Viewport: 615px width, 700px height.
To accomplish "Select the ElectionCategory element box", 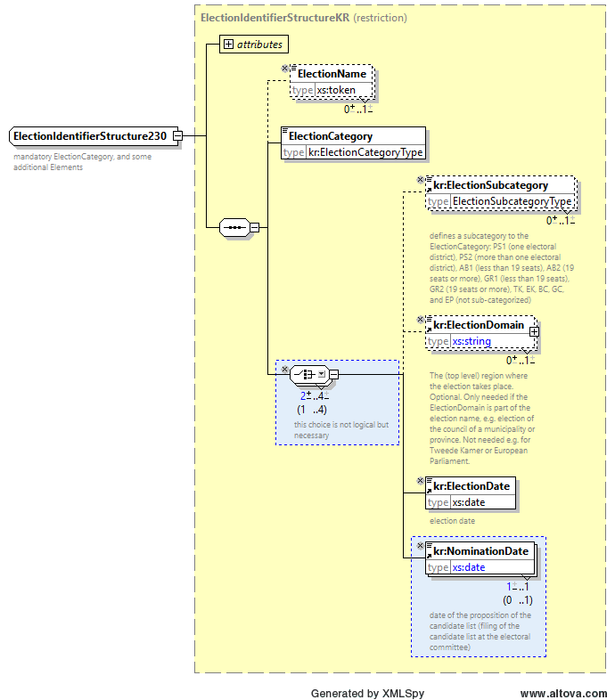I will (x=353, y=143).
